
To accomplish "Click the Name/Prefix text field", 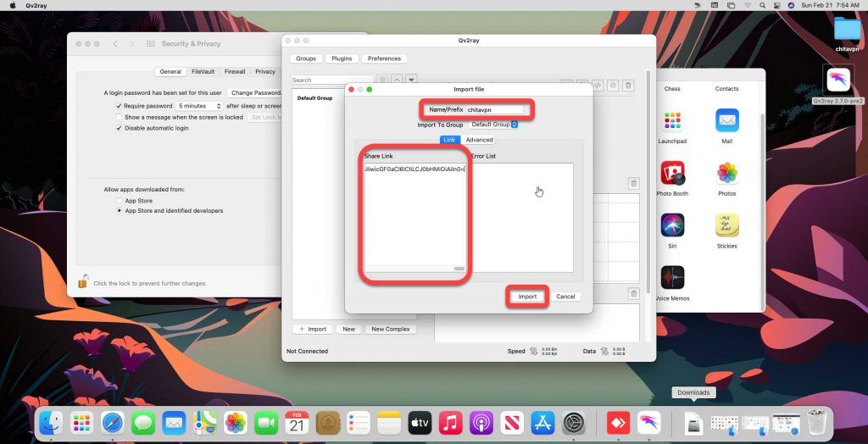I will point(493,110).
